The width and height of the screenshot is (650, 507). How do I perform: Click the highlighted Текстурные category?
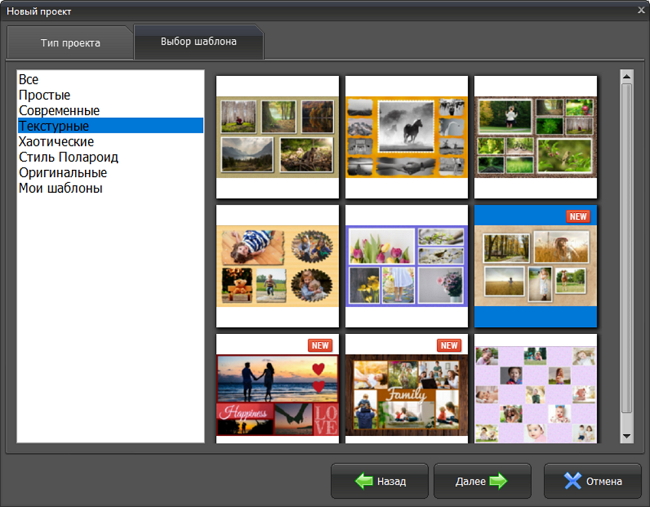[x=110, y=126]
